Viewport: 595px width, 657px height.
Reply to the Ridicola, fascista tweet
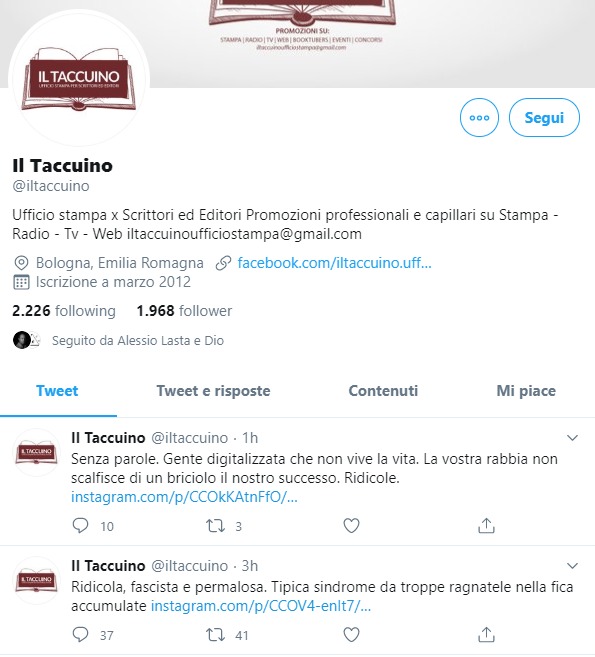point(80,634)
